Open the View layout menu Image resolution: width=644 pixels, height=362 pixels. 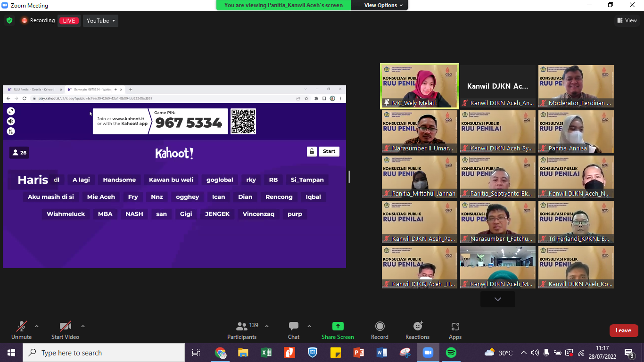627,20
